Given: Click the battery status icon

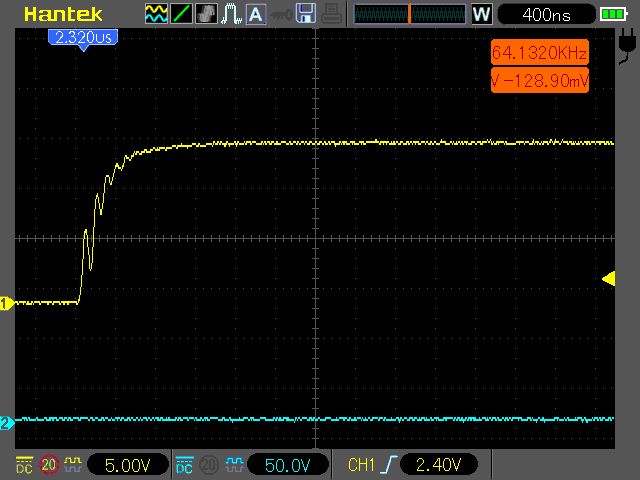Looking at the screenshot, I should pos(611,15).
